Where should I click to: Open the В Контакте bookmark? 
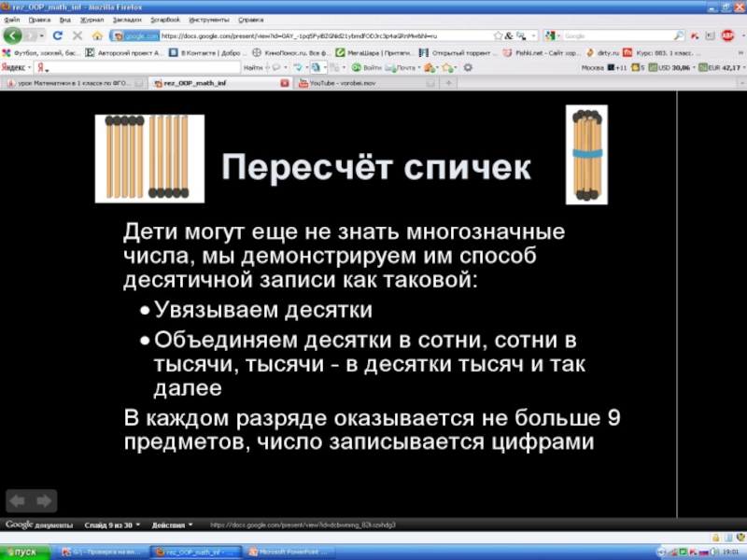point(208,53)
